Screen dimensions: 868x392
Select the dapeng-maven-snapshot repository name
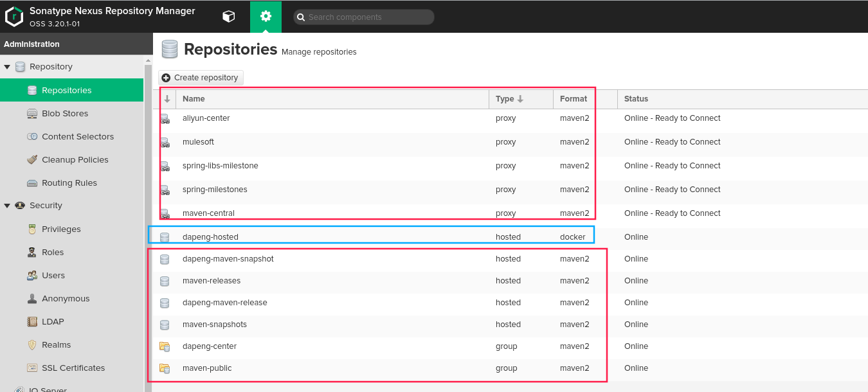tap(228, 259)
